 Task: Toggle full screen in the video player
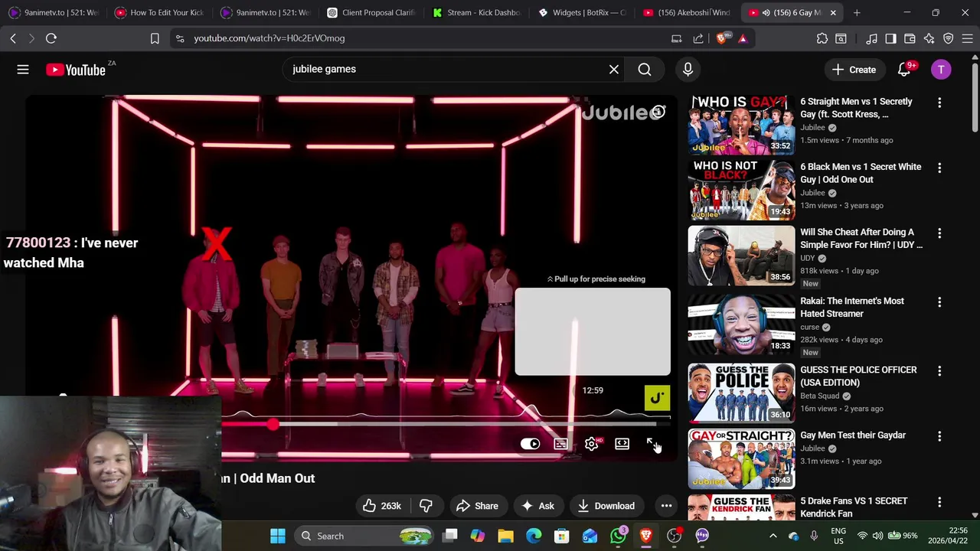(x=652, y=444)
